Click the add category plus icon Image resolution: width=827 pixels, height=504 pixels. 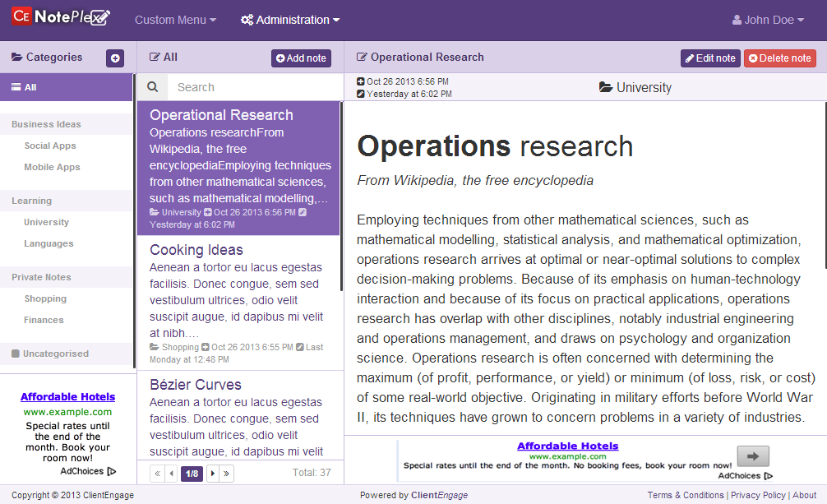point(115,58)
